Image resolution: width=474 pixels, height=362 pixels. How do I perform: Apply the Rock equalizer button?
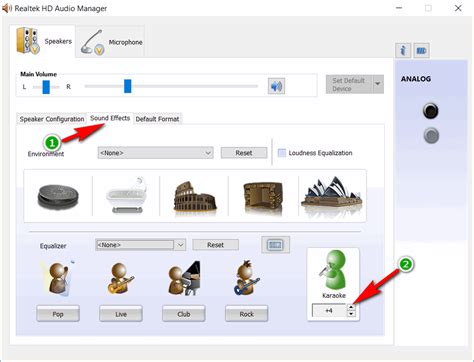point(246,314)
